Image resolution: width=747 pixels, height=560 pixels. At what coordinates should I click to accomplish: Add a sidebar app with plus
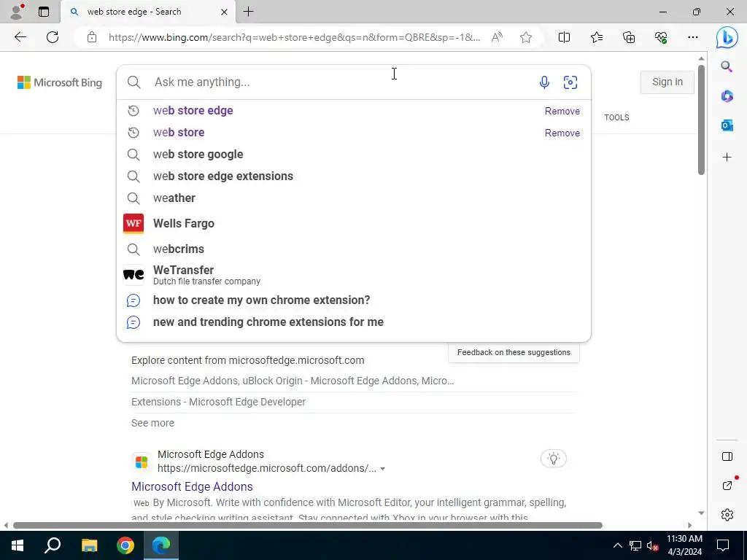click(727, 157)
